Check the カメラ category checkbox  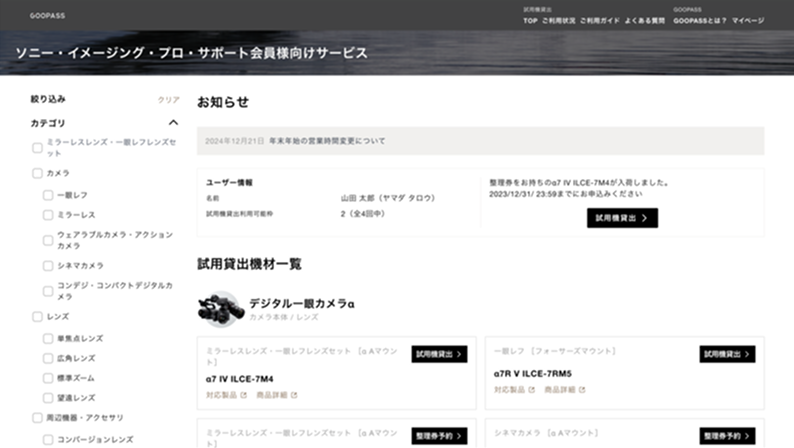coord(37,173)
